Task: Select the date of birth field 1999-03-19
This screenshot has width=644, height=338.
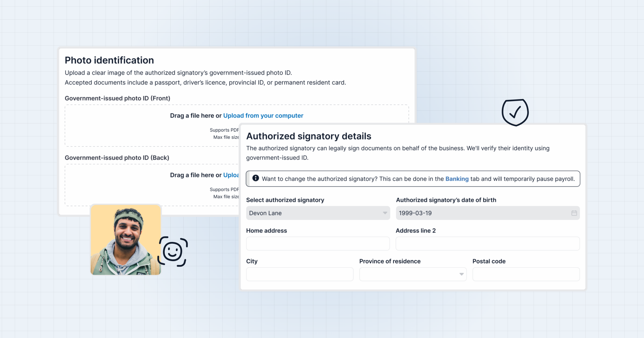Action: click(488, 213)
